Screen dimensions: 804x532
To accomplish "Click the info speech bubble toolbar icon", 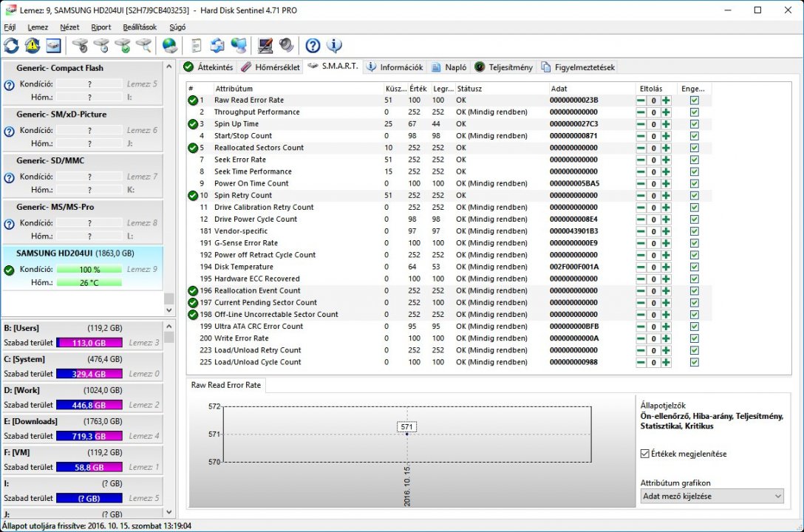I will pos(334,46).
